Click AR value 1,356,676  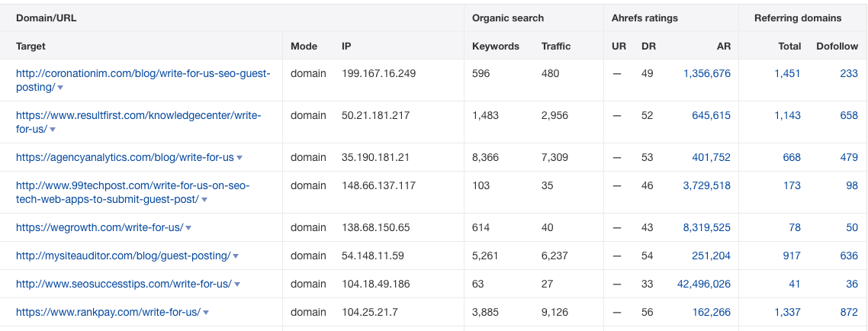707,73
